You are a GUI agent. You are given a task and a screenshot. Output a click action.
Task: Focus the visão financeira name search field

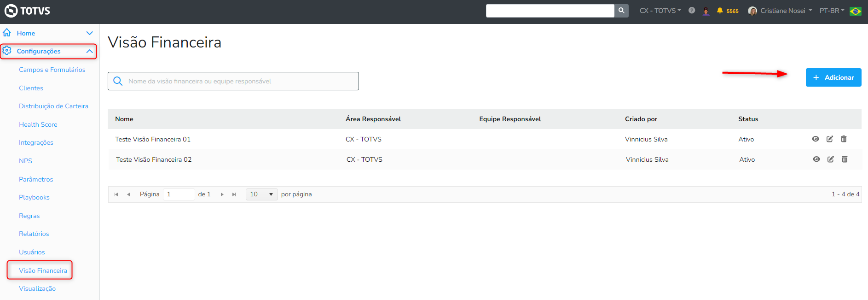click(239, 81)
